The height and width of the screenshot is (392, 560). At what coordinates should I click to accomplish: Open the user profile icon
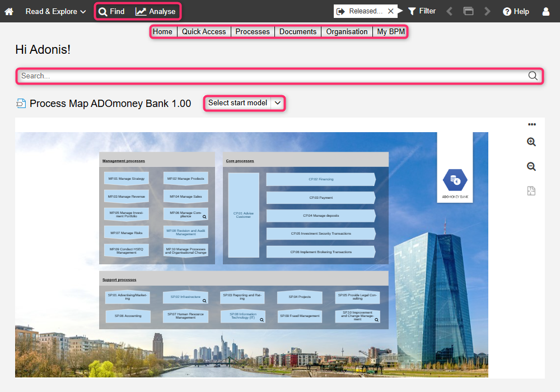(546, 11)
